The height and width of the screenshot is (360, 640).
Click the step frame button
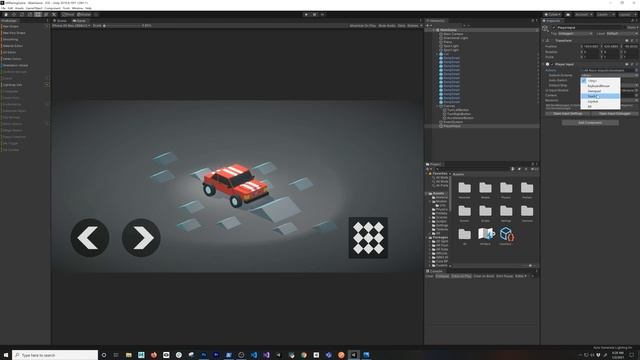click(322, 14)
